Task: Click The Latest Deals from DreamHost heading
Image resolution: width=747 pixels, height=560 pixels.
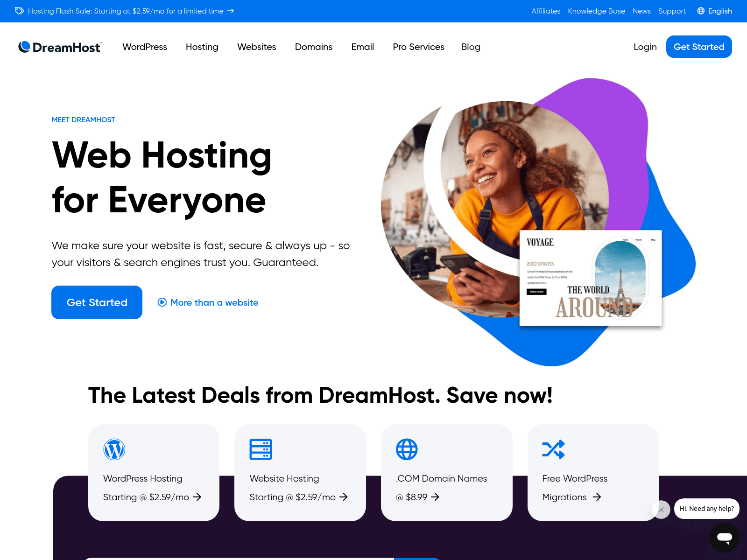Action: [320, 395]
